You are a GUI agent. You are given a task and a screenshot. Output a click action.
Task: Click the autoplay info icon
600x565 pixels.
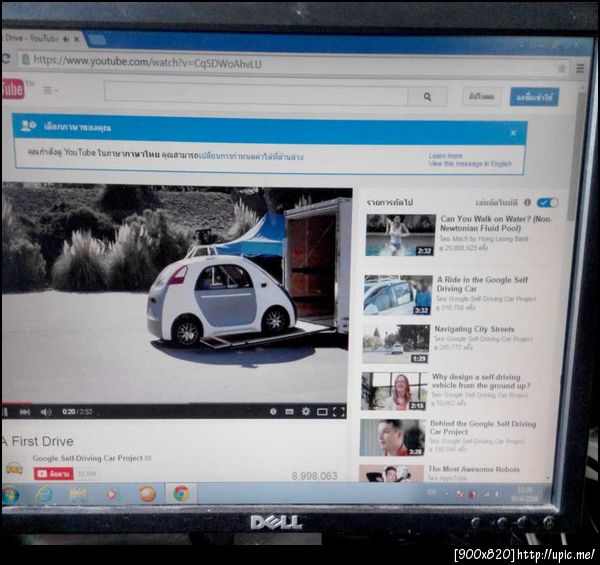527,203
